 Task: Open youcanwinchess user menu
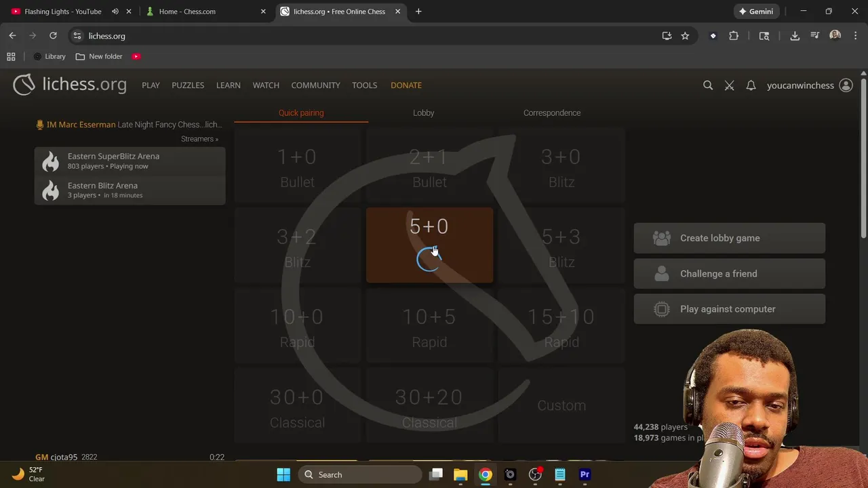pyautogui.click(x=809, y=85)
